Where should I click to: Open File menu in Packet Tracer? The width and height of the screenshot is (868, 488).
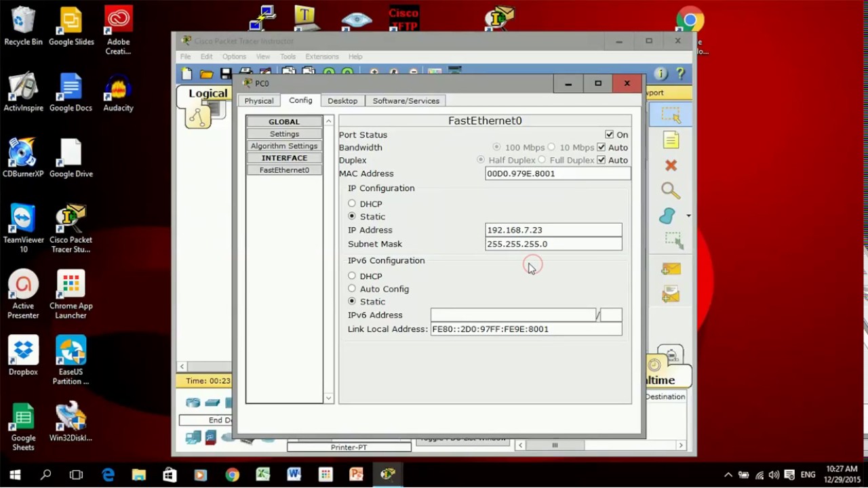[185, 56]
